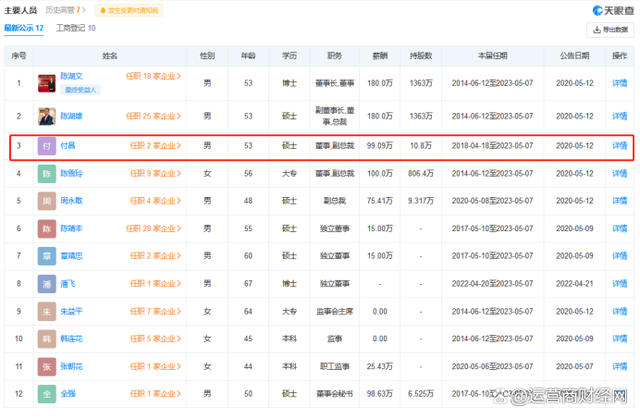640x419 pixels.
Task: Click the blue 章 avatar icon
Action: [47, 256]
